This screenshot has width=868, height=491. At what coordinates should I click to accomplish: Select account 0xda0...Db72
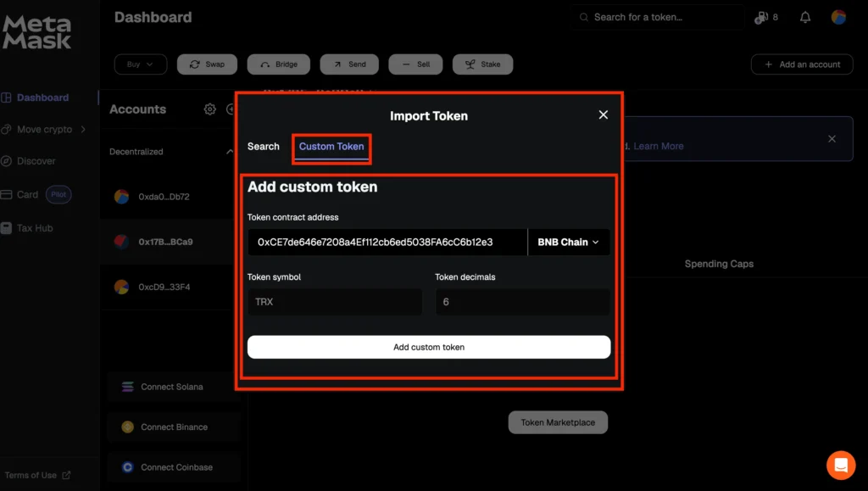click(169, 197)
